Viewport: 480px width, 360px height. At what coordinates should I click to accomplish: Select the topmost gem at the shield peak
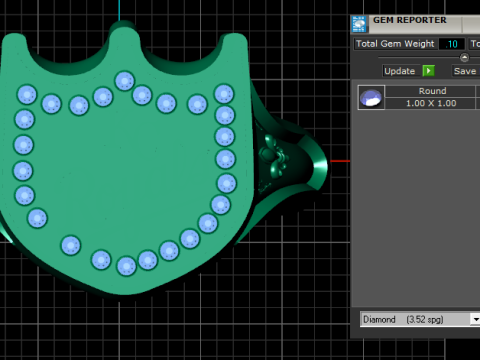pyautogui.click(x=124, y=81)
